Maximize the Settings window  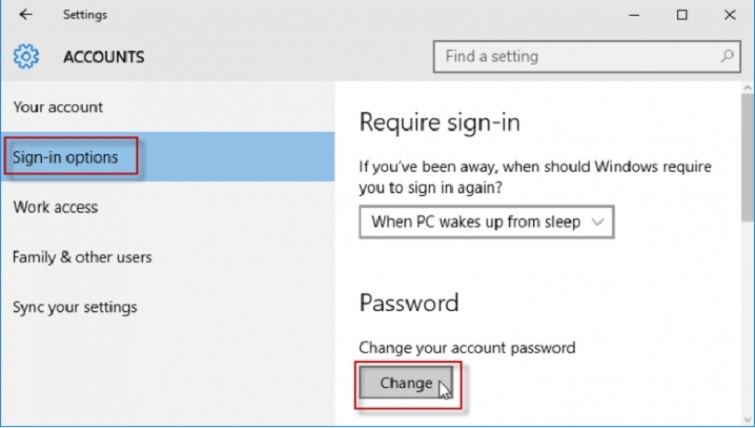[682, 15]
